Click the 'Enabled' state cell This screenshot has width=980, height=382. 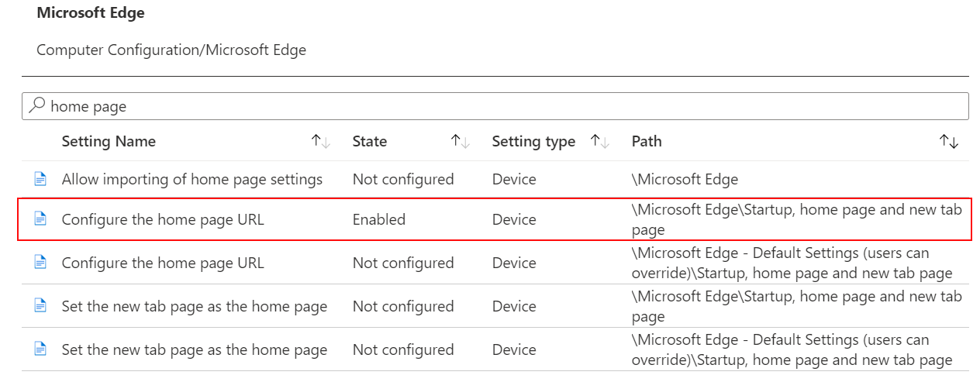379,219
